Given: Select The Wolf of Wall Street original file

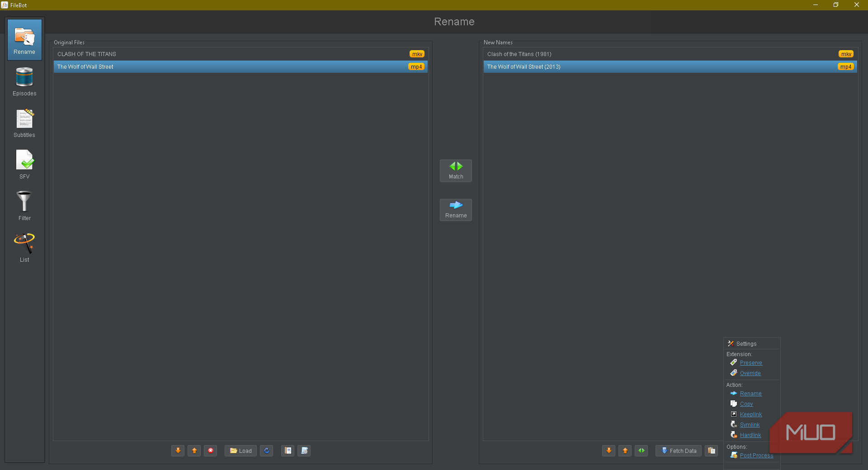Looking at the screenshot, I should click(x=241, y=67).
